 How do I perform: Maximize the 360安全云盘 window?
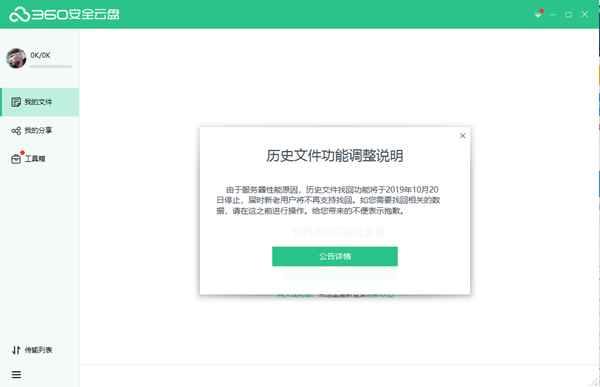tap(569, 15)
